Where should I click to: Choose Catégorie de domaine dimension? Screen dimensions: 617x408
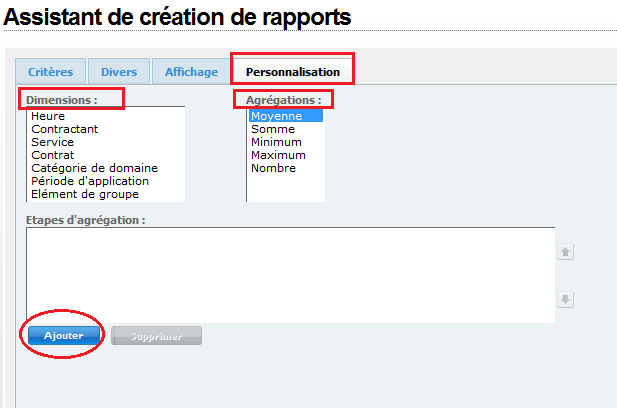(106, 168)
